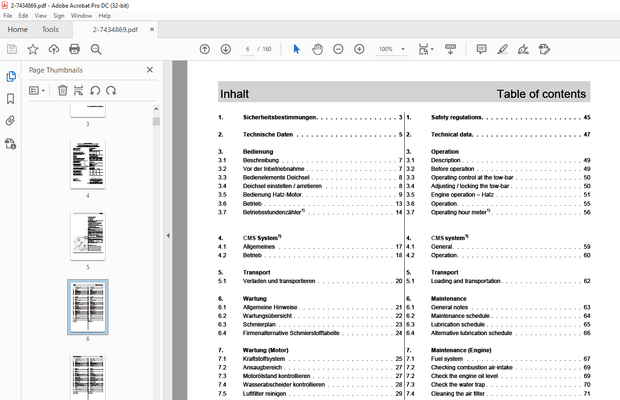This screenshot has width=620, height=400.
Task: Open the fit page options dropdown
Action: (x=426, y=49)
